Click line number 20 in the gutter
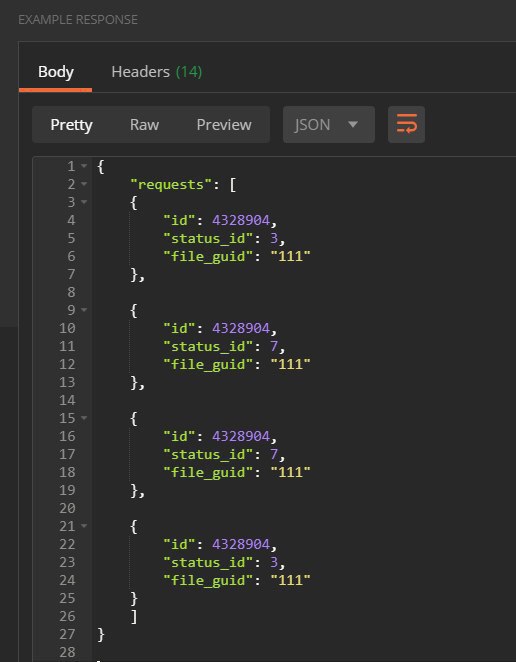Viewport: 516px width, 662px height. tap(67, 508)
